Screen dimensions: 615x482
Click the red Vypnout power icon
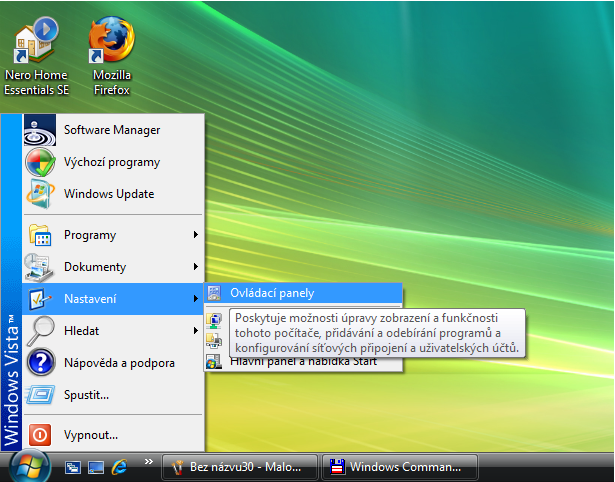(40, 435)
